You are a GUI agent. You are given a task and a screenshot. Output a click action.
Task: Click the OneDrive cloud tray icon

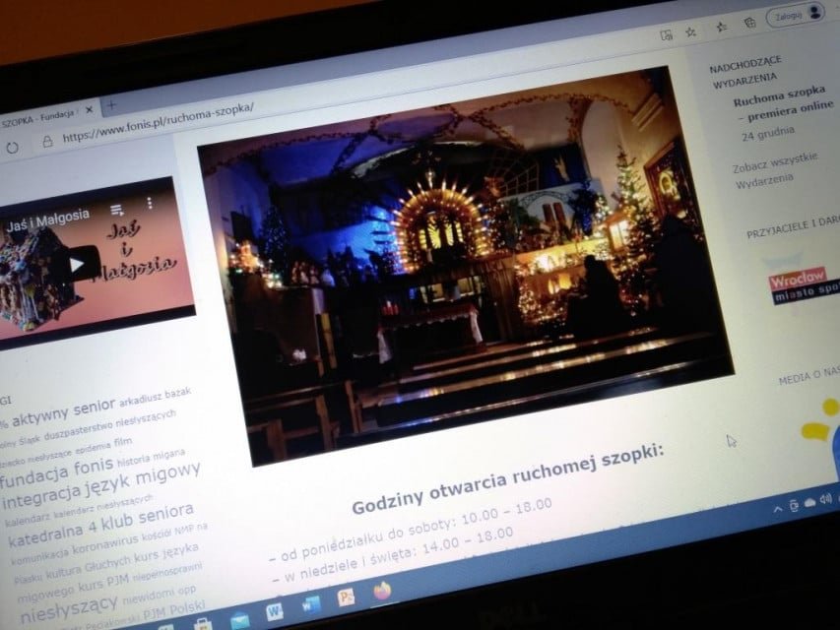coord(809,502)
